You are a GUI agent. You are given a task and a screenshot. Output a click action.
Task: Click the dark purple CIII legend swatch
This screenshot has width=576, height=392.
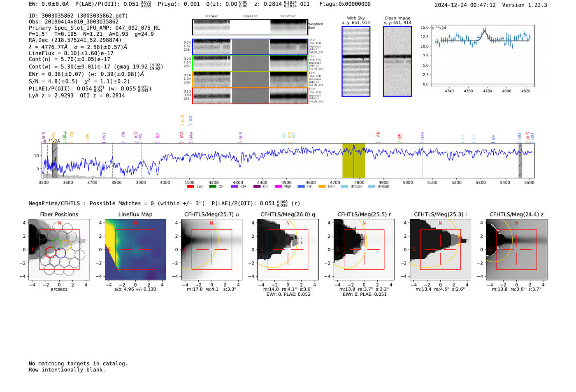(x=257, y=187)
